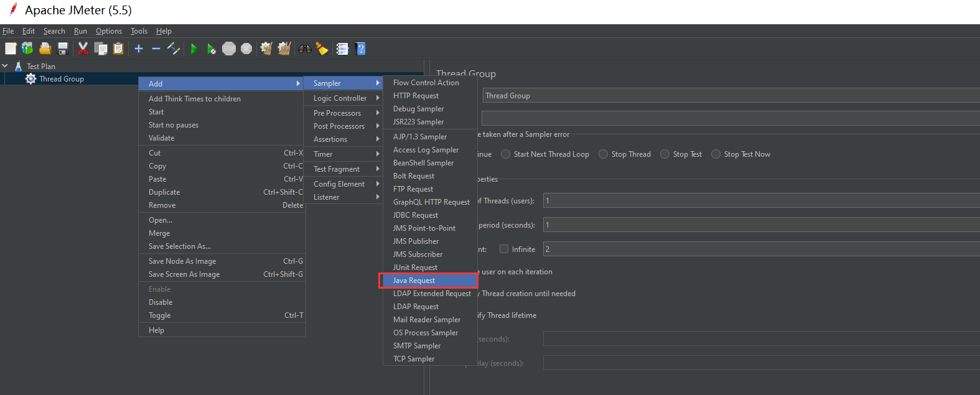
Task: Click Save Selection As... entry
Action: coord(222,246)
